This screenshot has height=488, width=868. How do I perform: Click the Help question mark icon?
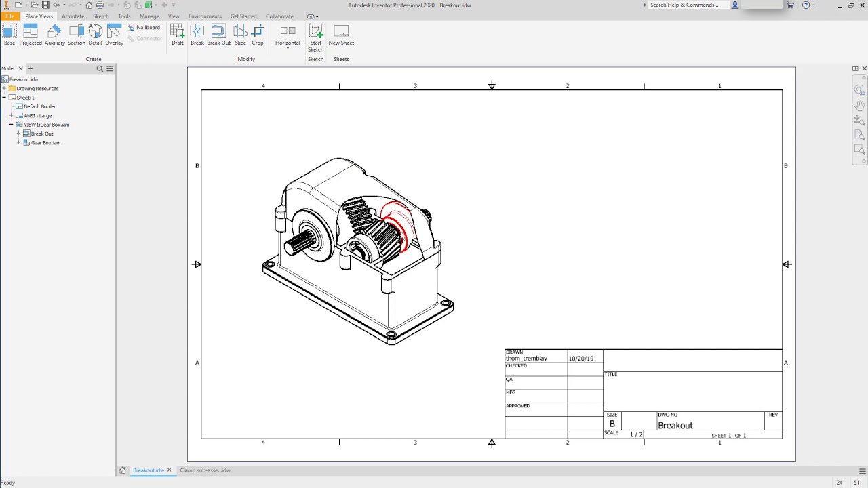click(806, 5)
